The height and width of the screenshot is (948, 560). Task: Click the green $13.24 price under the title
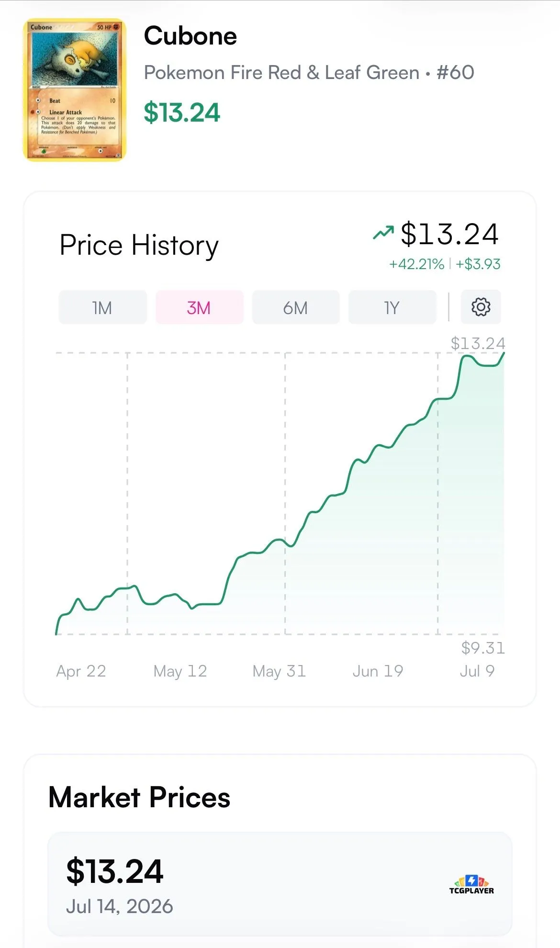click(x=182, y=113)
